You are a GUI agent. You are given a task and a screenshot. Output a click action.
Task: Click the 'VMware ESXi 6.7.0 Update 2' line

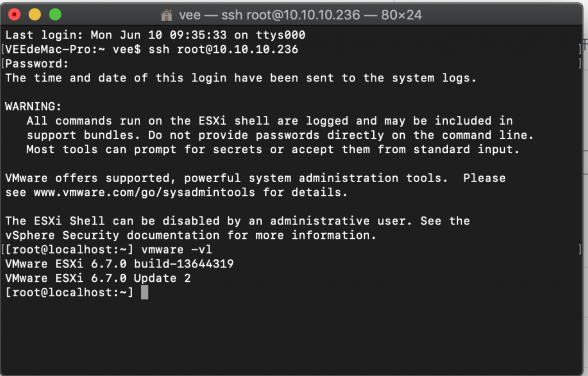coord(98,278)
